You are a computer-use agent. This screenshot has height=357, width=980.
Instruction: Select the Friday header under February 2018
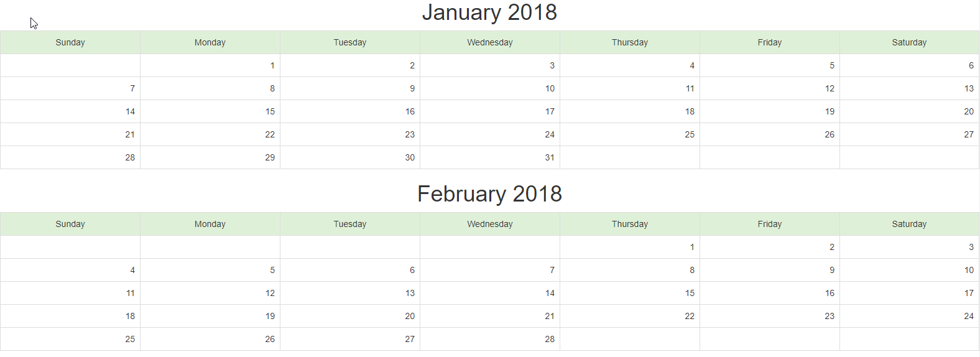[x=770, y=224]
